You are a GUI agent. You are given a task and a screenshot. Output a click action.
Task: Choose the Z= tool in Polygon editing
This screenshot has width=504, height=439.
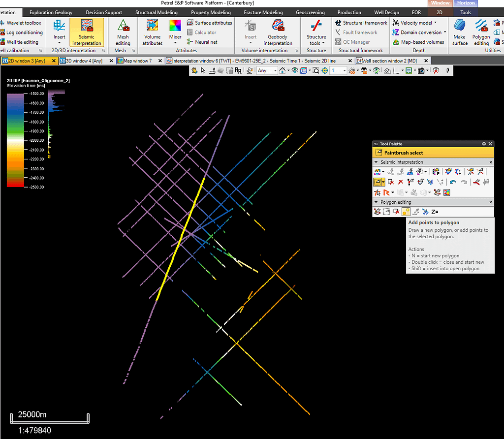[x=435, y=212]
